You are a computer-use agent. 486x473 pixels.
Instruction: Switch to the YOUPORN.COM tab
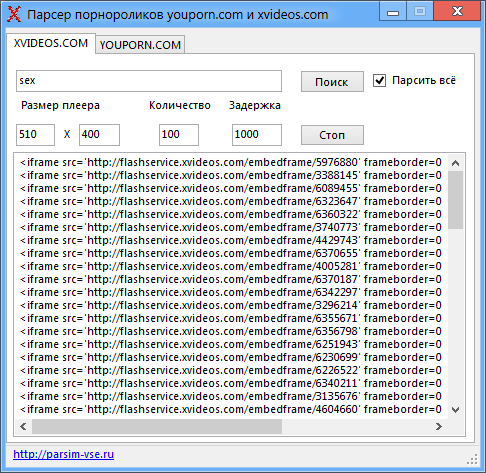(140, 45)
